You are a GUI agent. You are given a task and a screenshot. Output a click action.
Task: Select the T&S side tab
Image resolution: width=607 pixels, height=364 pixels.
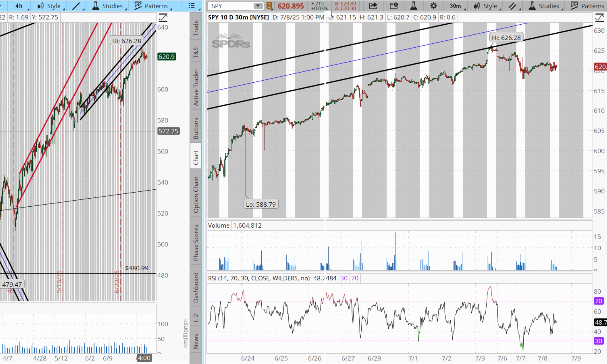coord(196,52)
